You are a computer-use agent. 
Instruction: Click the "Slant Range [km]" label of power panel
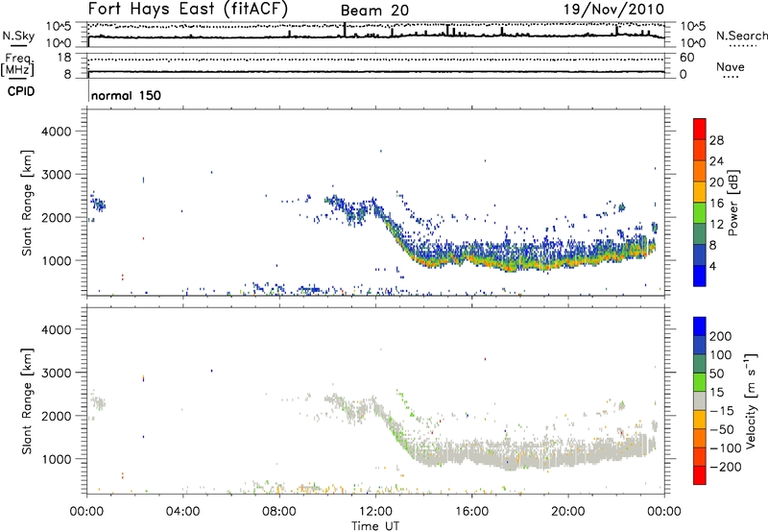pos(27,203)
